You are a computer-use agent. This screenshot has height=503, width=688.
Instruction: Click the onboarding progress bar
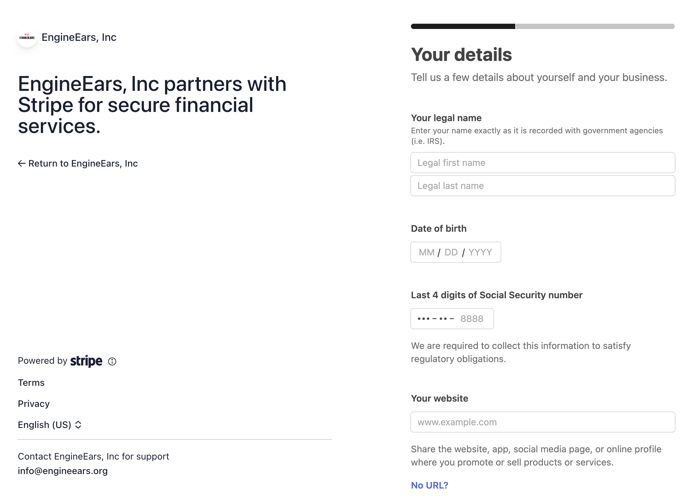click(542, 26)
